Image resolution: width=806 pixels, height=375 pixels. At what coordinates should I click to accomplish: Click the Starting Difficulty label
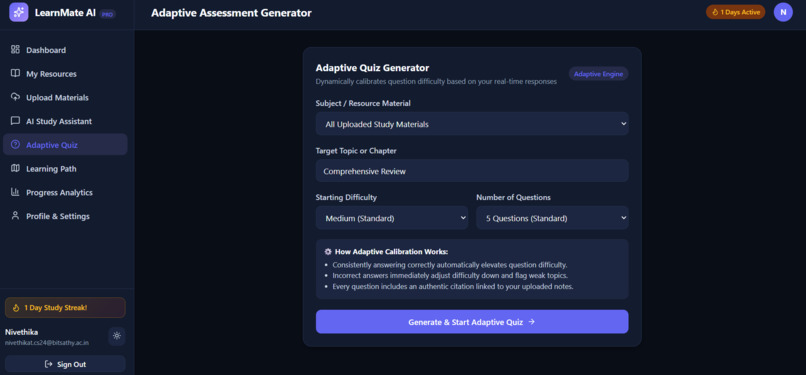[346, 197]
